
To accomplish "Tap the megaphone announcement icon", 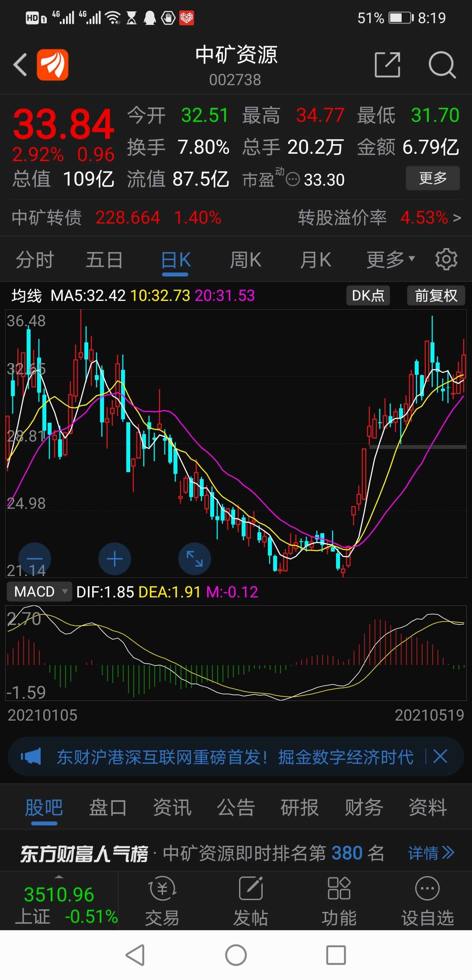I will click(x=31, y=756).
